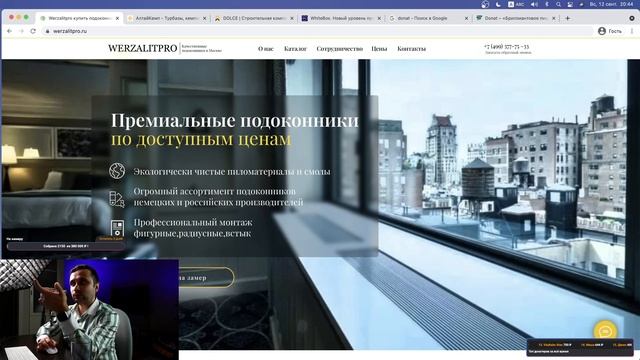Click the circular icon at tab strip end
The height and width of the screenshot is (360, 640).
[x=632, y=18]
